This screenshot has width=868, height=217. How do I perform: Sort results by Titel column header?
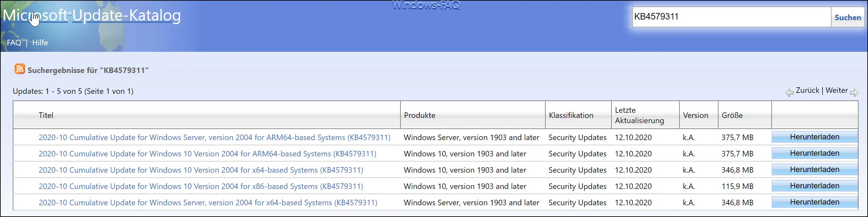46,115
